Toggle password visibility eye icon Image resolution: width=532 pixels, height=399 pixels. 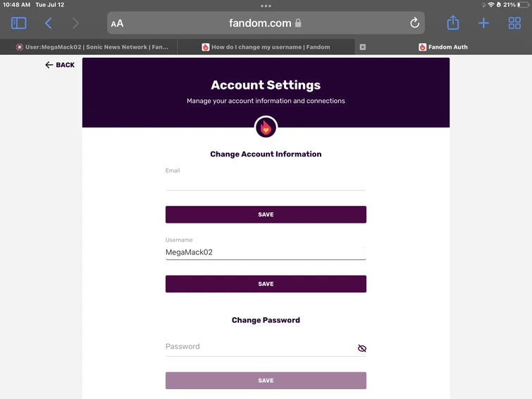[362, 348]
